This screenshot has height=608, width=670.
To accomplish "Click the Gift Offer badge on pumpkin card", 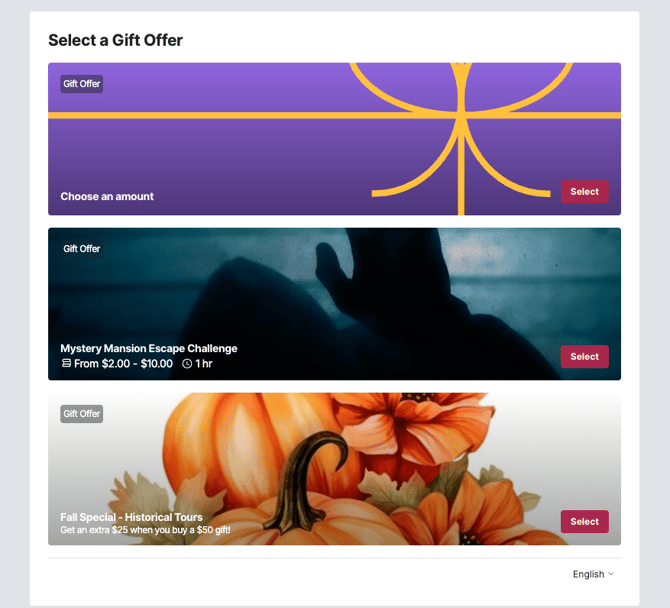I will point(81,414).
